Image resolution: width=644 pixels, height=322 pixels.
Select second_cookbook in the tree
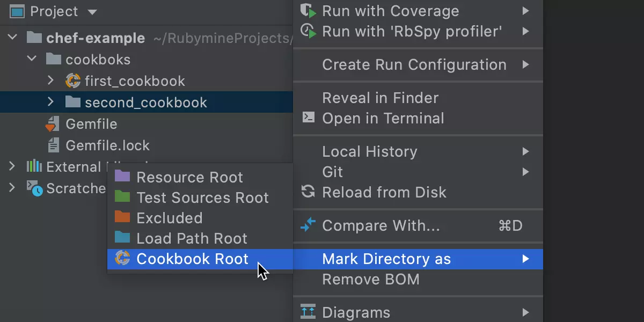coord(146,103)
